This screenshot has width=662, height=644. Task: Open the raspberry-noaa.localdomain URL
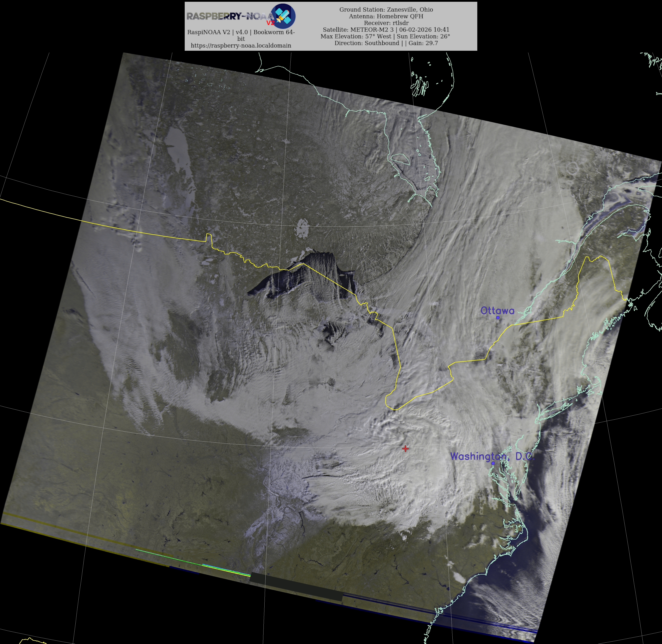pyautogui.click(x=241, y=45)
